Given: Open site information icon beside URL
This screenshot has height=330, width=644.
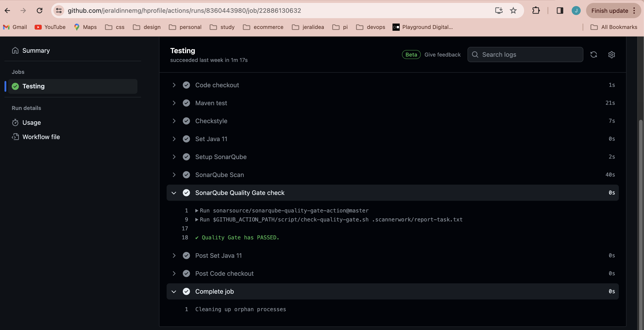Looking at the screenshot, I should click(59, 11).
